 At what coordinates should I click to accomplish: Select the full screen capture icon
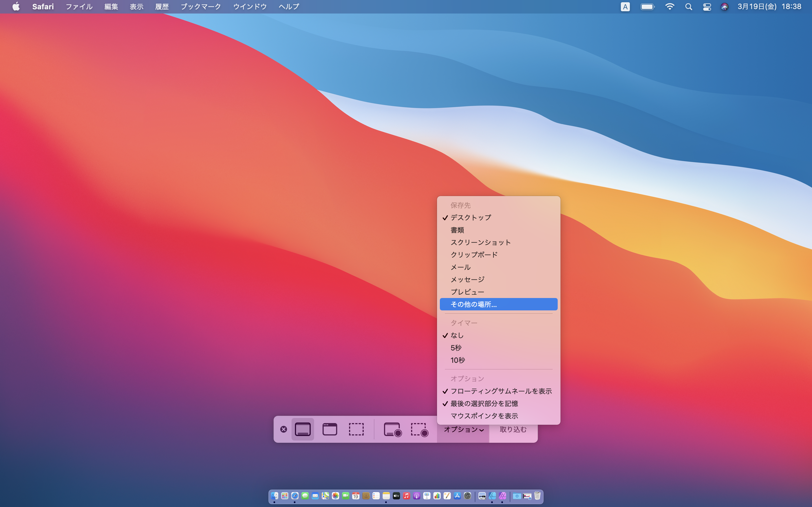[303, 429]
